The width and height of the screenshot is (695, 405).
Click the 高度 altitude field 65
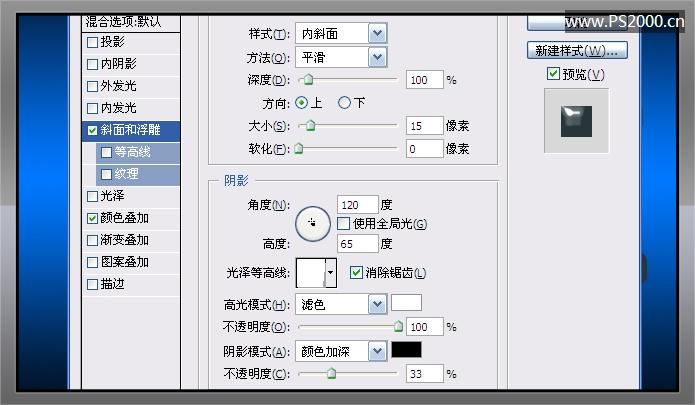(358, 244)
